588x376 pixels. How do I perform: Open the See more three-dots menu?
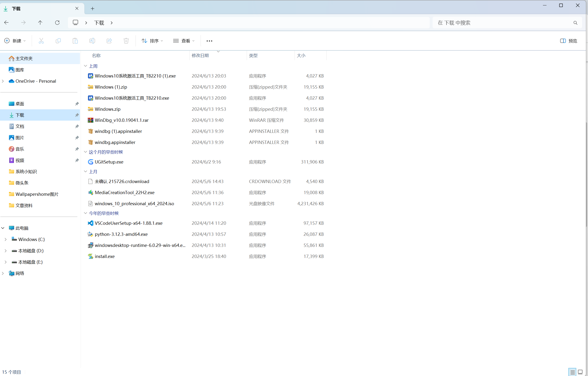pos(209,41)
